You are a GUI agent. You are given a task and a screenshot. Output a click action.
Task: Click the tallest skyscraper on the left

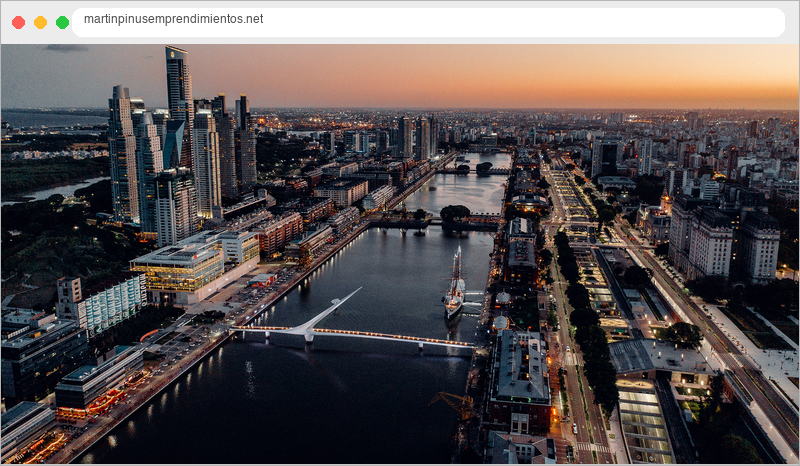179,102
